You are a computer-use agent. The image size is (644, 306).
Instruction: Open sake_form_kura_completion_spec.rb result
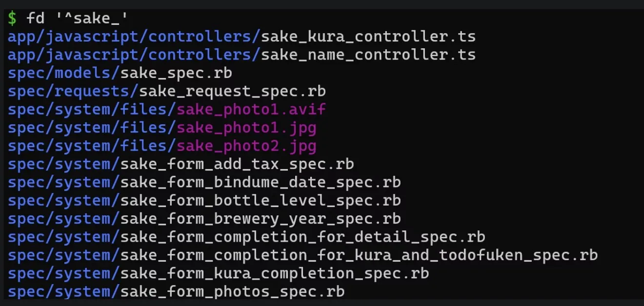(x=274, y=273)
